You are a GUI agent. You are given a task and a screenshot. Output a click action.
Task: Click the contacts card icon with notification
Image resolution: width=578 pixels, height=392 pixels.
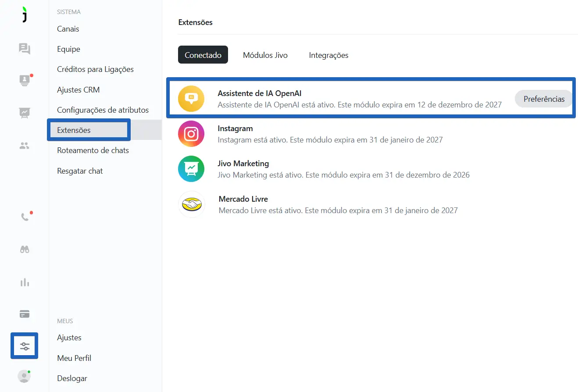(25, 81)
